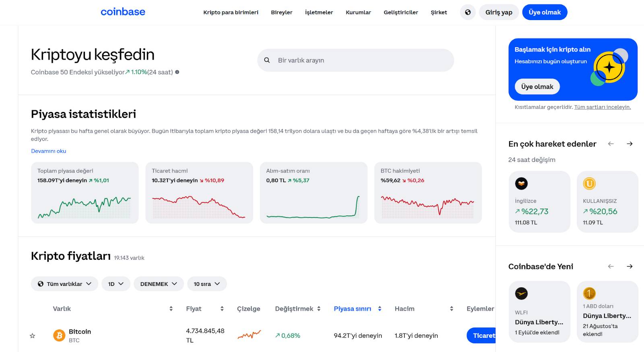
Task: Open Toplam piyasa değeri chart card
Action: pos(85,193)
